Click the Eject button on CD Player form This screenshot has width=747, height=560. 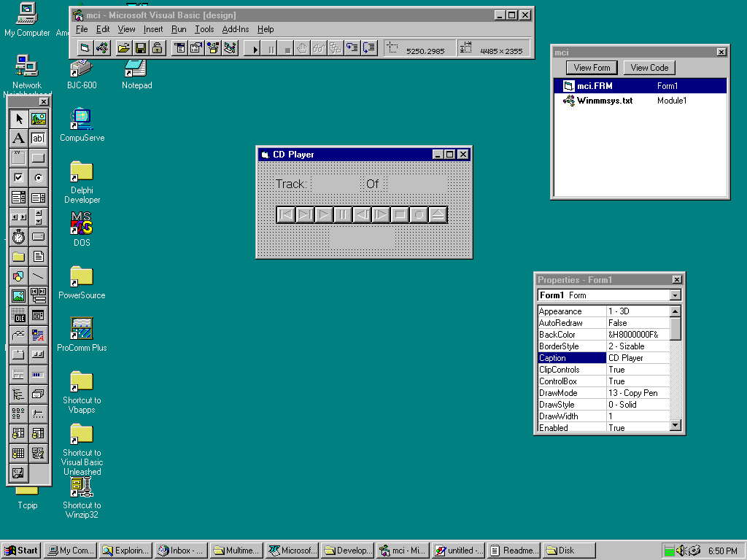pyautogui.click(x=438, y=214)
